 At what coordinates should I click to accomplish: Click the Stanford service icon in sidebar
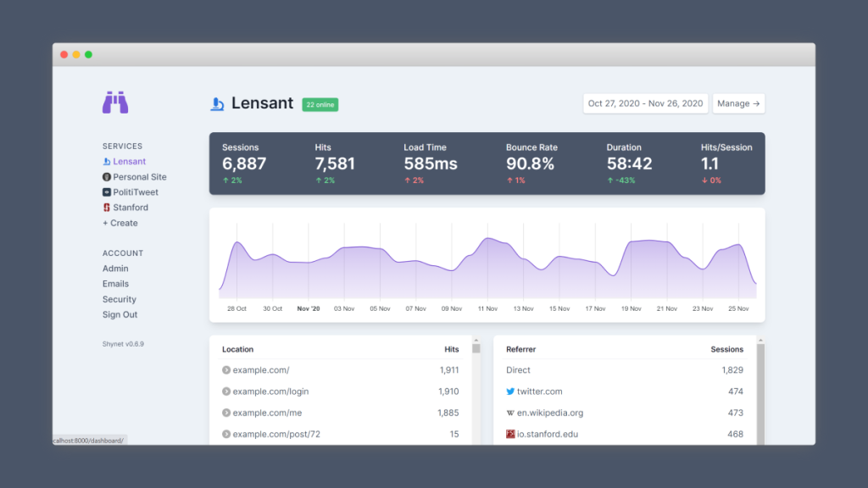(107, 208)
